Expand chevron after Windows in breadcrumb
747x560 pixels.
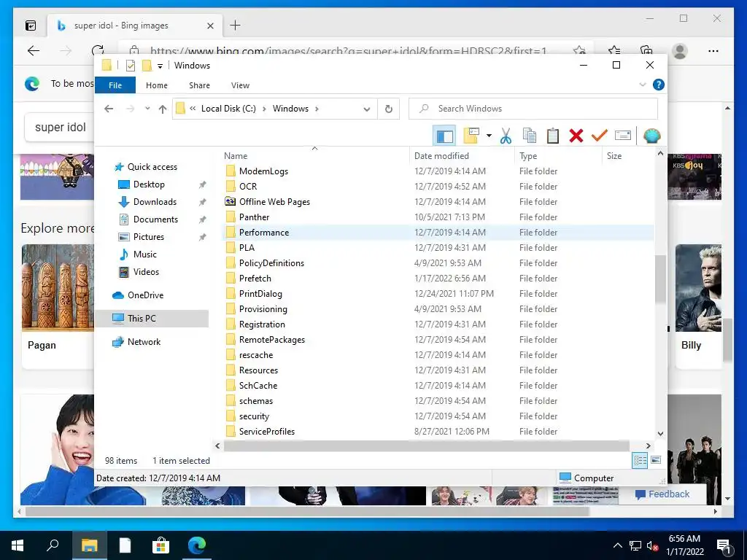(317, 109)
